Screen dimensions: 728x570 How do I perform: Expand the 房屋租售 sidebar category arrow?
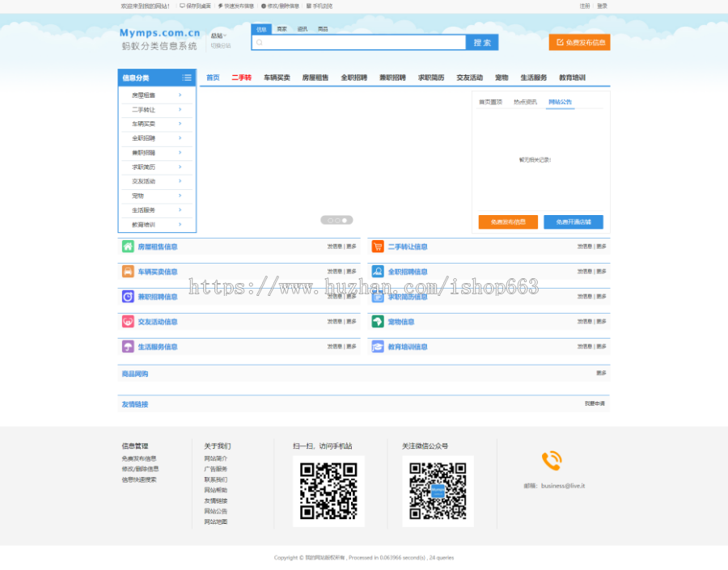click(180, 95)
